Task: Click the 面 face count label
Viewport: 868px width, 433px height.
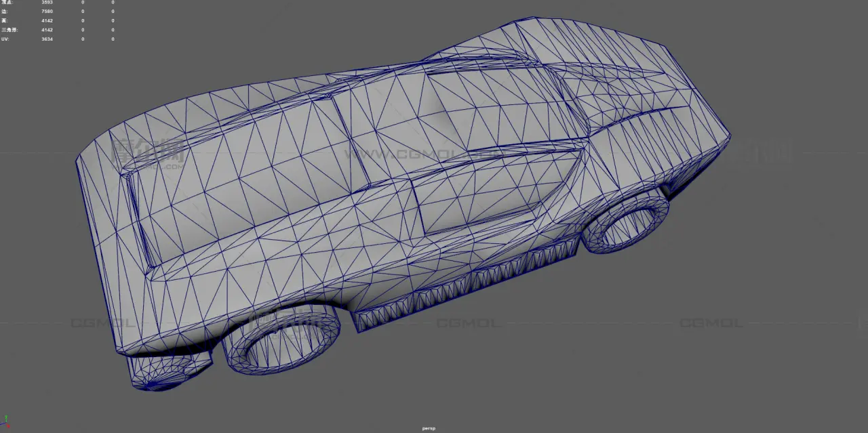Action: pyautogui.click(x=5, y=20)
